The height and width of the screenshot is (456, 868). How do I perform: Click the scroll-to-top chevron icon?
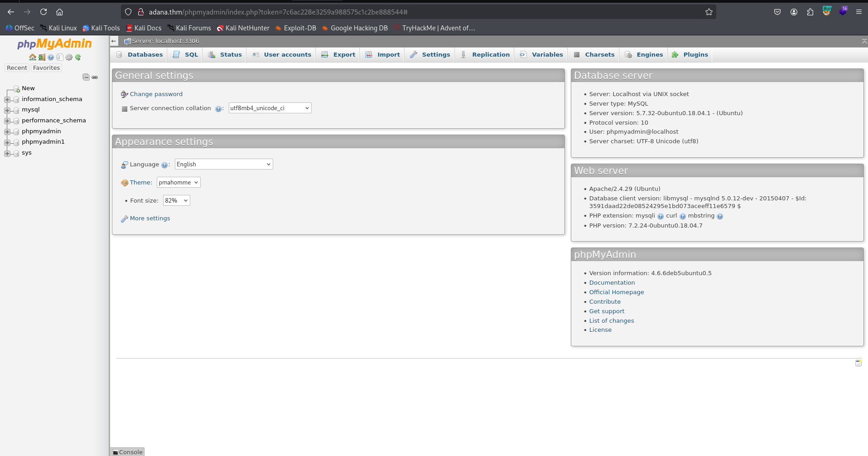[864, 41]
